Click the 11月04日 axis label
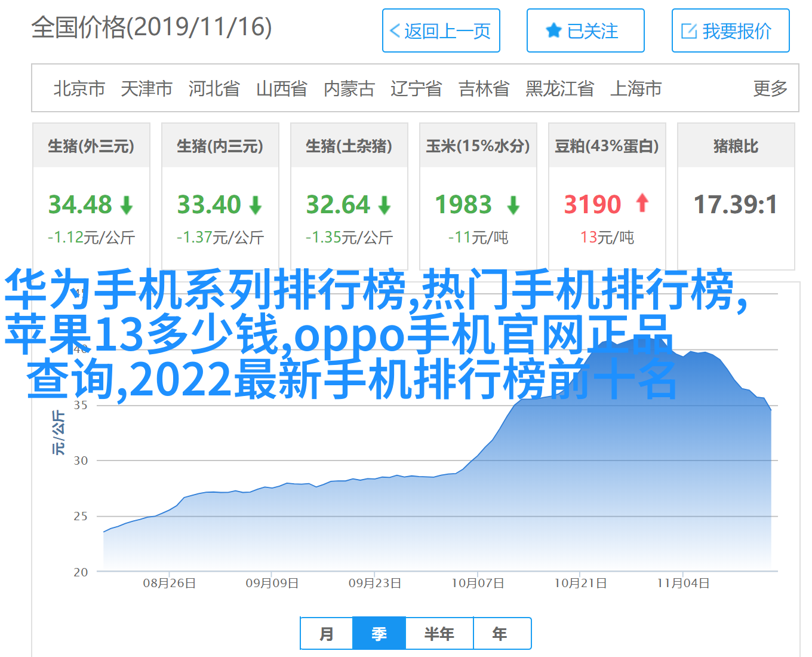Image resolution: width=812 pixels, height=657 pixels. click(x=683, y=584)
